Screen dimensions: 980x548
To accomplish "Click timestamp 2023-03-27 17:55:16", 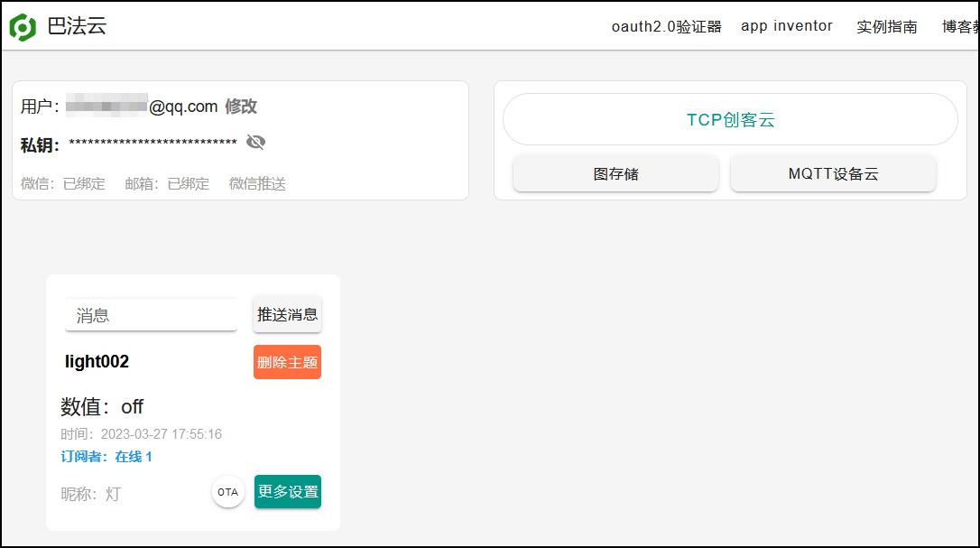I will [162, 434].
